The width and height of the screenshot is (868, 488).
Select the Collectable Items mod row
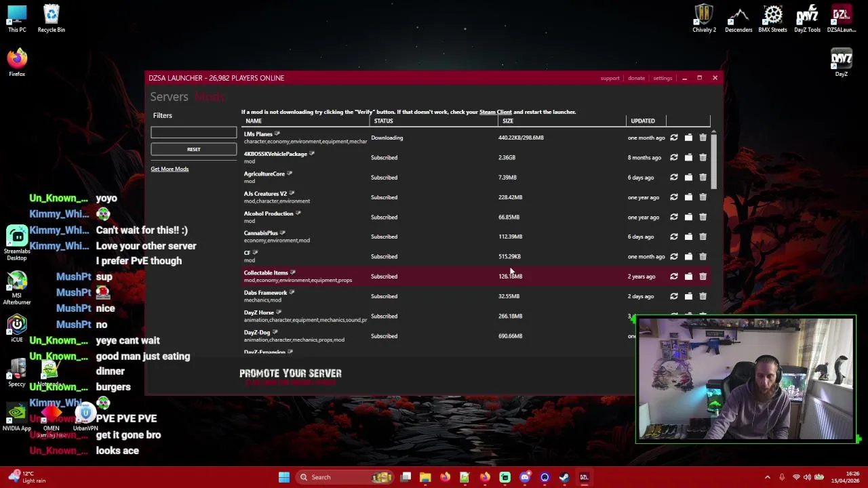(477, 277)
